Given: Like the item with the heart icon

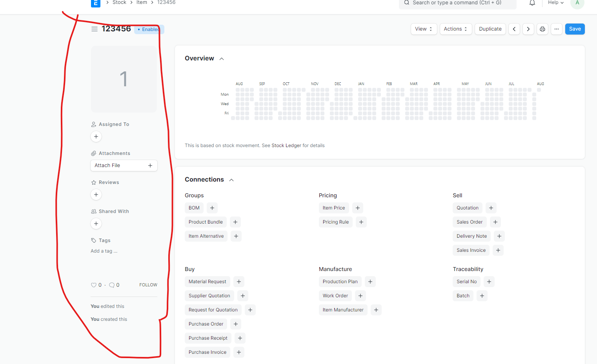Looking at the screenshot, I should coord(93,285).
